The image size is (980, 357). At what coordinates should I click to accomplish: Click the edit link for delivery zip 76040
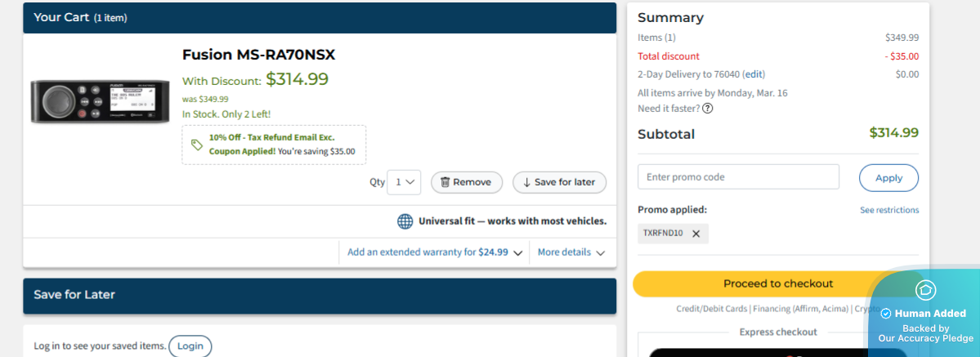tap(754, 74)
